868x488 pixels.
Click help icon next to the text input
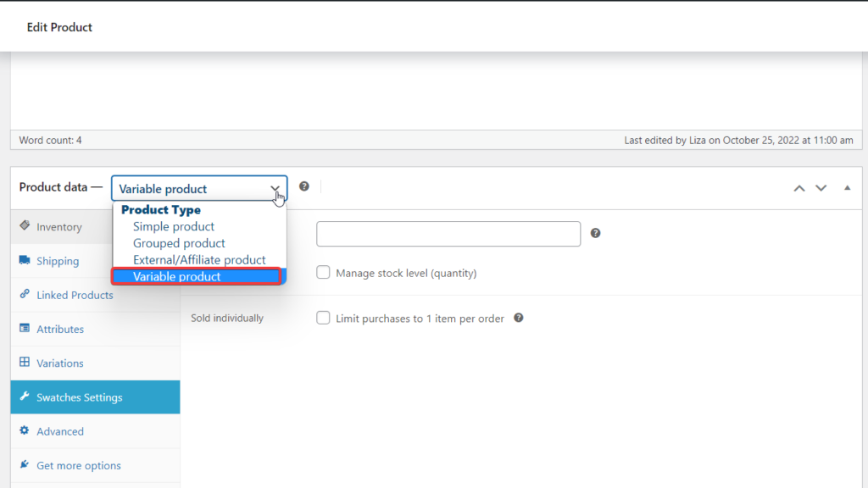pyautogui.click(x=595, y=234)
